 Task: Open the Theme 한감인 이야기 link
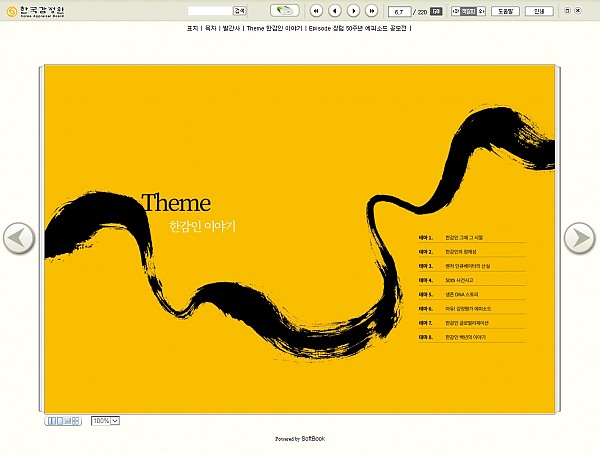coord(274,28)
